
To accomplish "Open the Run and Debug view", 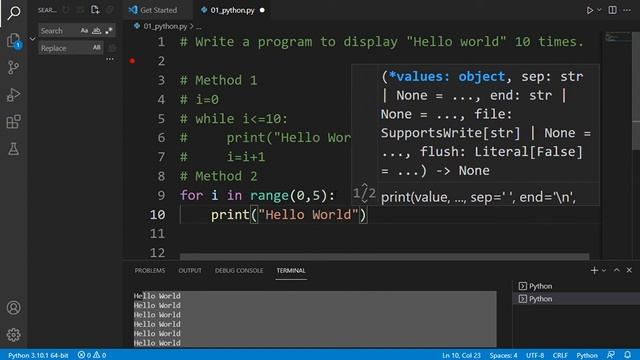I will pos(13,95).
